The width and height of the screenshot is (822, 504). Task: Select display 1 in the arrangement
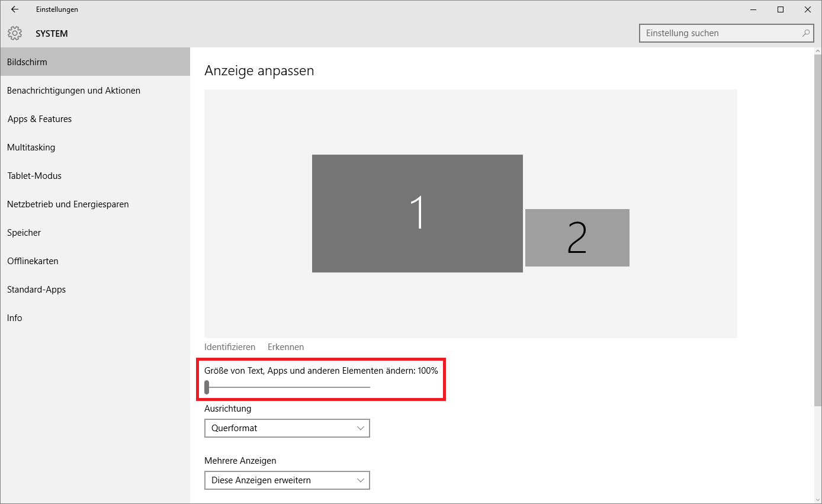pyautogui.click(x=418, y=213)
